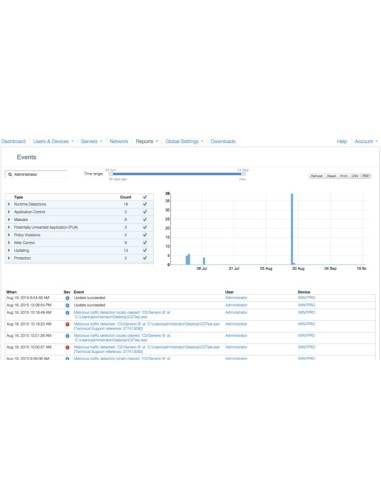Click the Type column header
This screenshot has height=492, width=381.
[x=18, y=197]
